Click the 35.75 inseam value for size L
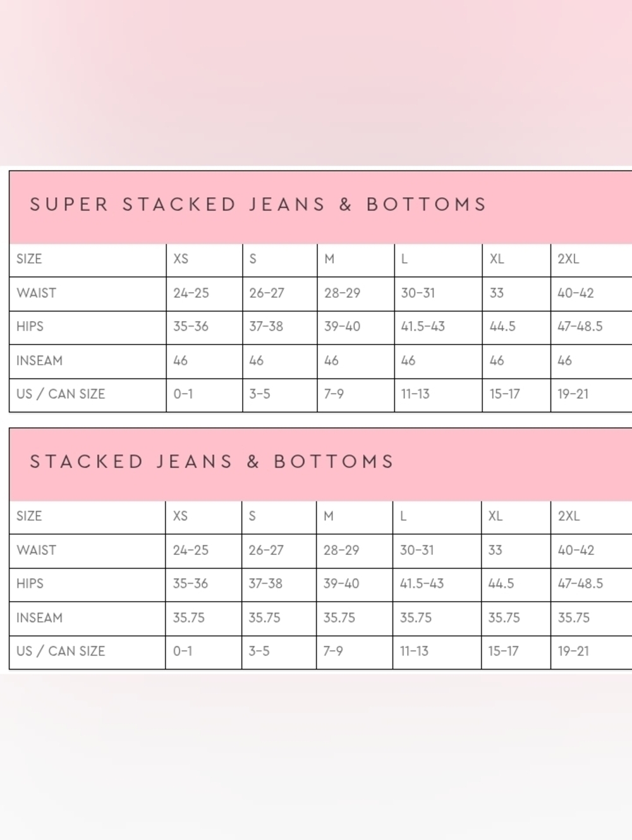This screenshot has width=632, height=840. pyautogui.click(x=415, y=618)
